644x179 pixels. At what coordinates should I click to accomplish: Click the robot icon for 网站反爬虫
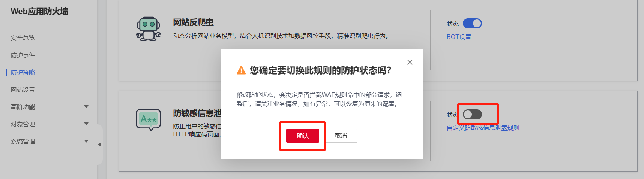[x=148, y=29]
